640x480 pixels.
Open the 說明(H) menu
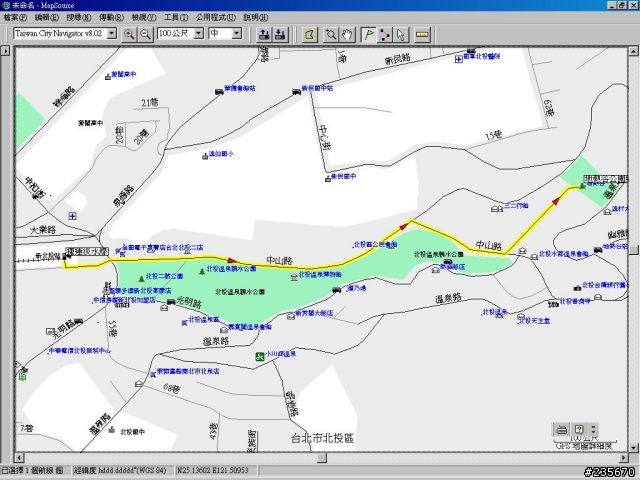[x=256, y=18]
